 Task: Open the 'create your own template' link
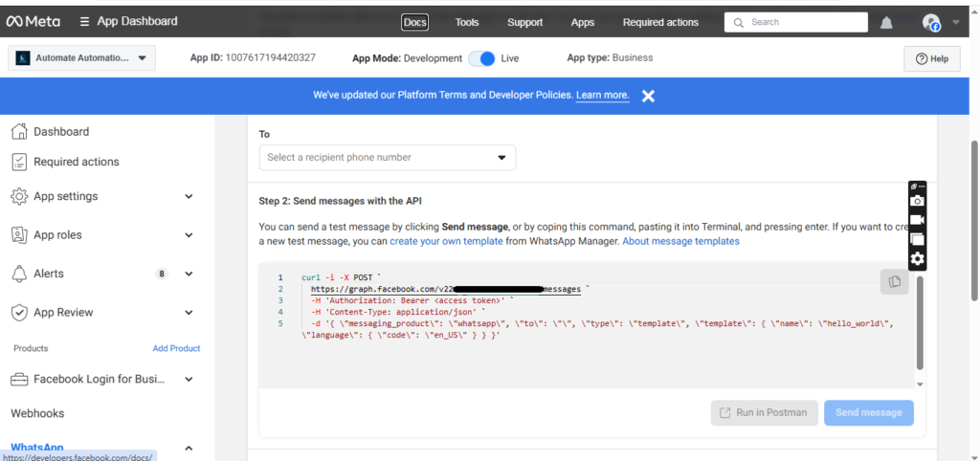[x=447, y=241]
